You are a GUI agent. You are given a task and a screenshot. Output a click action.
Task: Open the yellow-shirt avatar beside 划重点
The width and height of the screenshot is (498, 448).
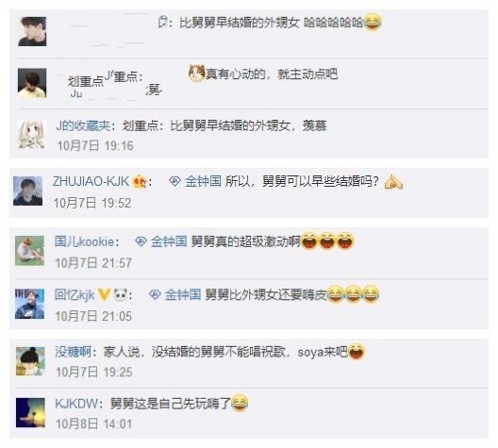click(32, 83)
